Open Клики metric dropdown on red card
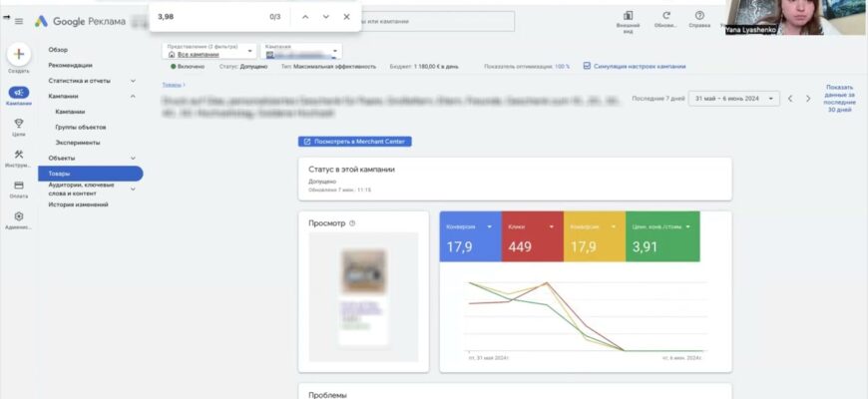Viewport: 868px width, 399px height. tap(550, 226)
